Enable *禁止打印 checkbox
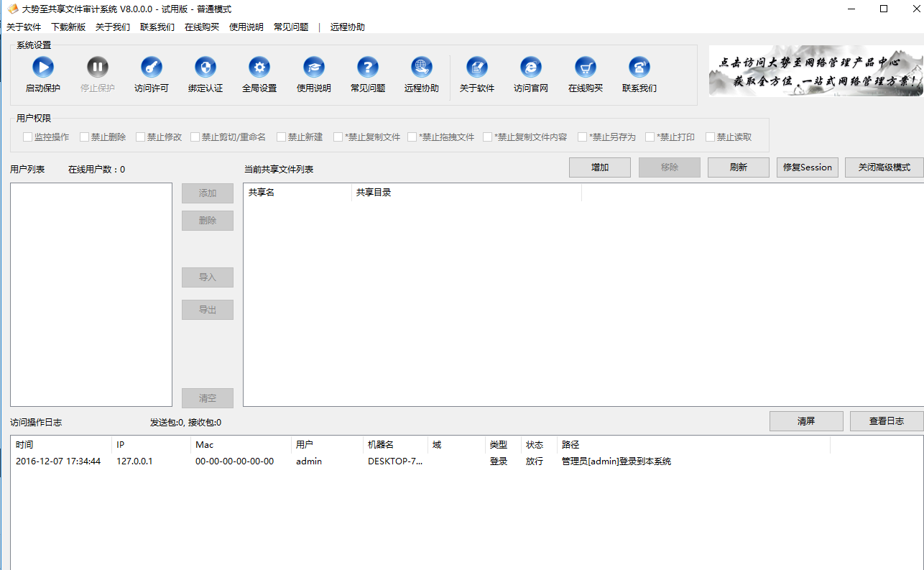Screen dimensions: 924x570 tap(650, 137)
